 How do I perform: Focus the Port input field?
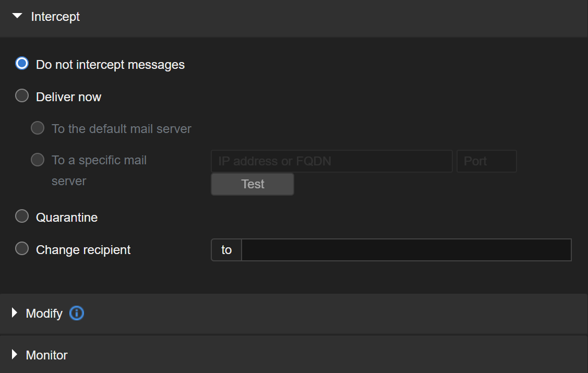486,161
